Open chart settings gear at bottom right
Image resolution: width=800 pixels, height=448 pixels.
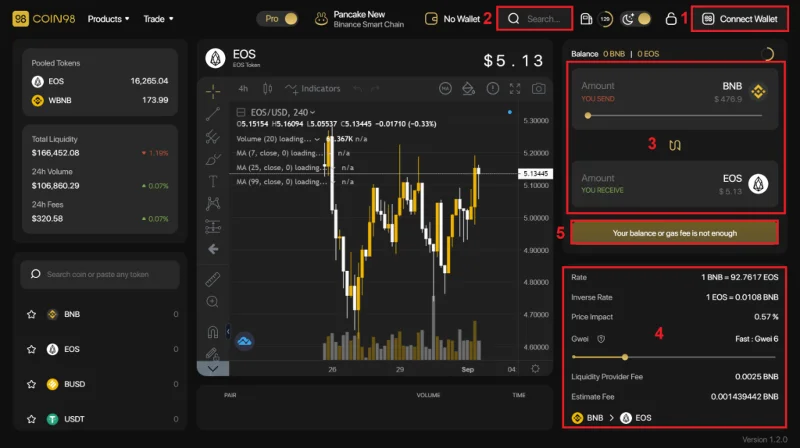[x=535, y=368]
